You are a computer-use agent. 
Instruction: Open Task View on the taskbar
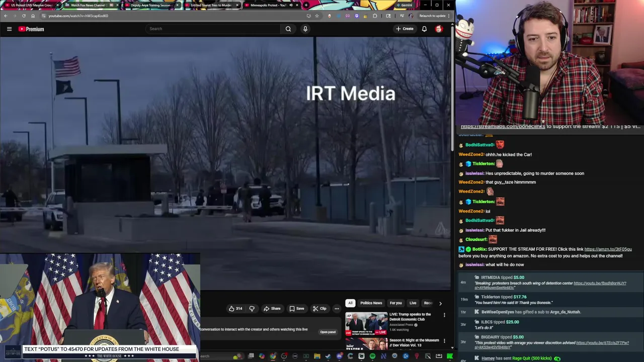pos(251,356)
